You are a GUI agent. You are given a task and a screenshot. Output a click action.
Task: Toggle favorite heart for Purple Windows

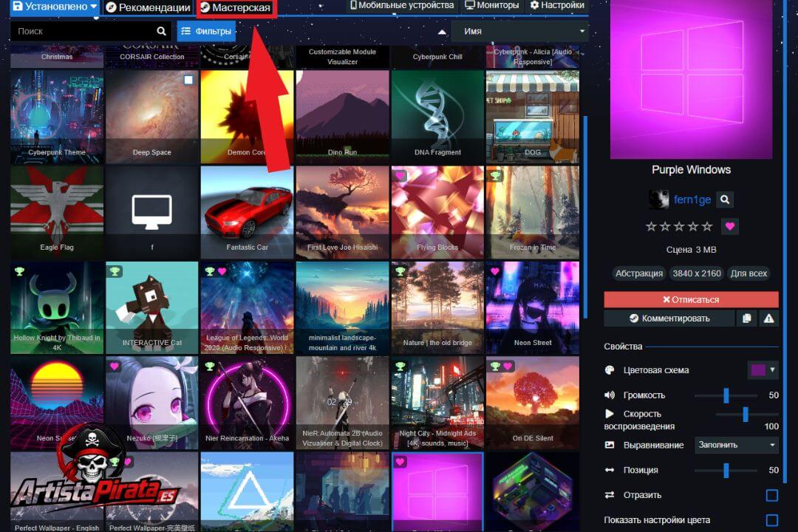(730, 227)
